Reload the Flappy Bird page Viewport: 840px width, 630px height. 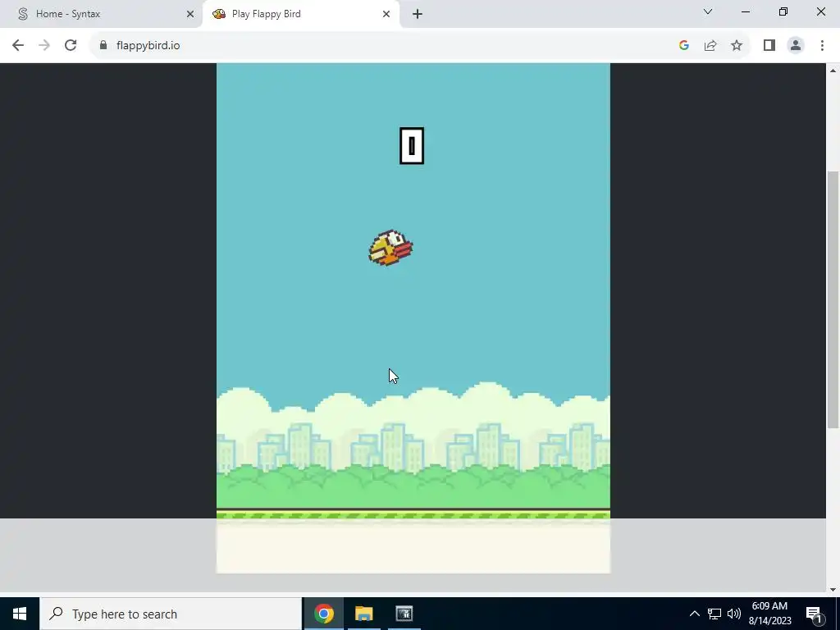click(x=71, y=46)
